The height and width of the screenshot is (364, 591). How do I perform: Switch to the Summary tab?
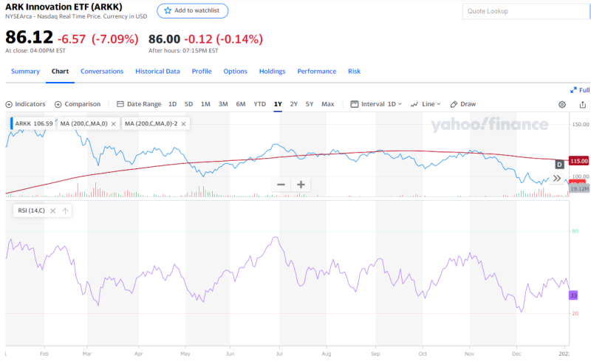[25, 71]
